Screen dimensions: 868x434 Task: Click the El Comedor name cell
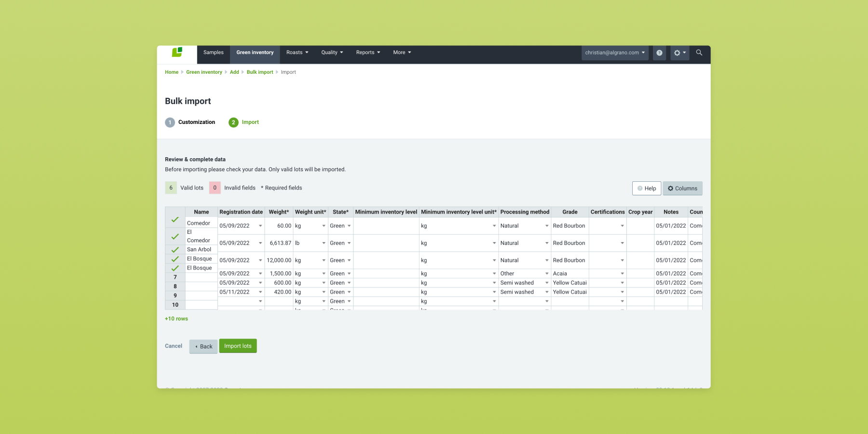202,236
